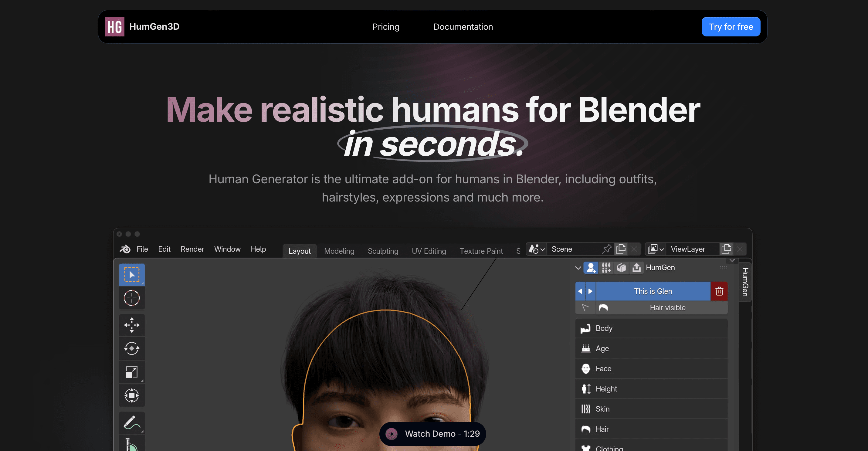
Task: Expand the Face section
Action: (x=651, y=369)
